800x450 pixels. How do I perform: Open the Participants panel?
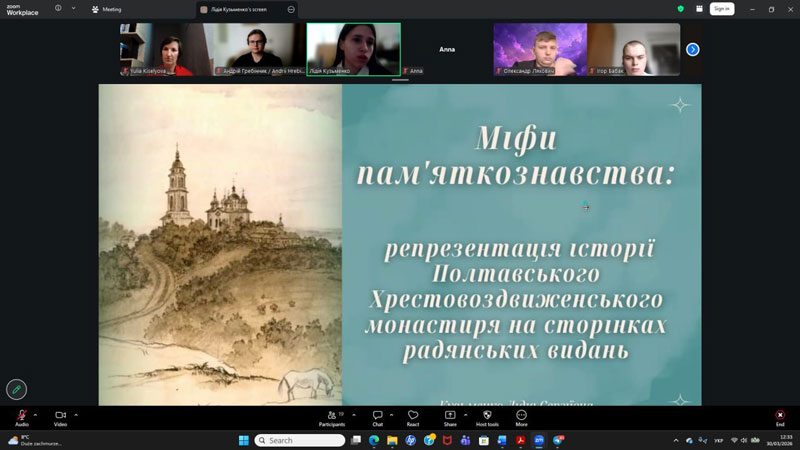click(x=330, y=415)
